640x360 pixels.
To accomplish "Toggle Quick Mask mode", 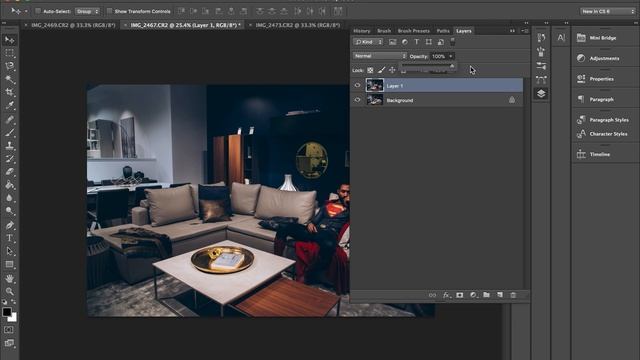I will coord(9,330).
